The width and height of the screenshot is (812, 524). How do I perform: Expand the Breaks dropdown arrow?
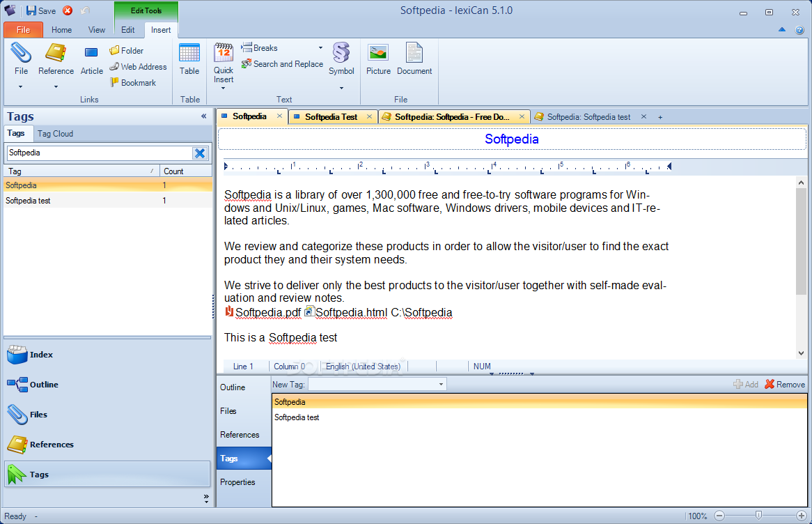(x=320, y=47)
